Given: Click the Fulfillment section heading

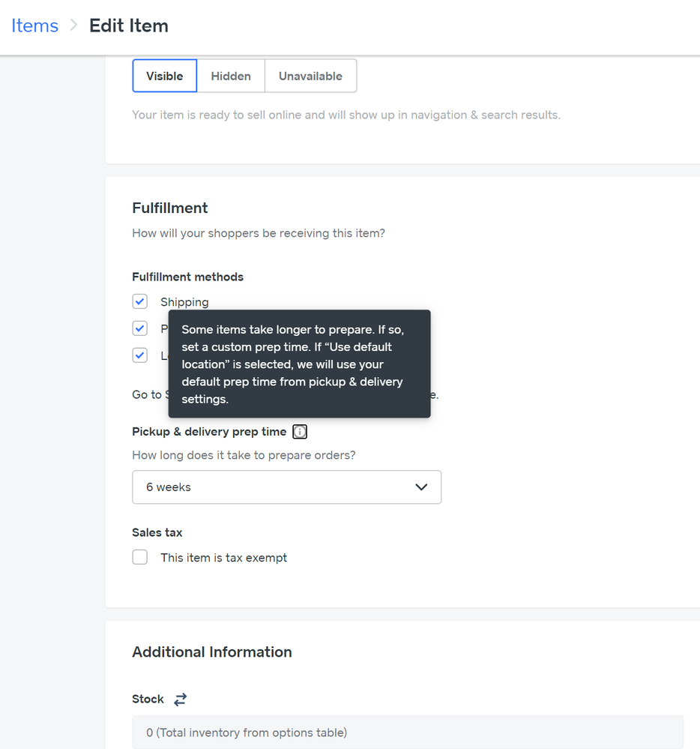Looking at the screenshot, I should 170,208.
